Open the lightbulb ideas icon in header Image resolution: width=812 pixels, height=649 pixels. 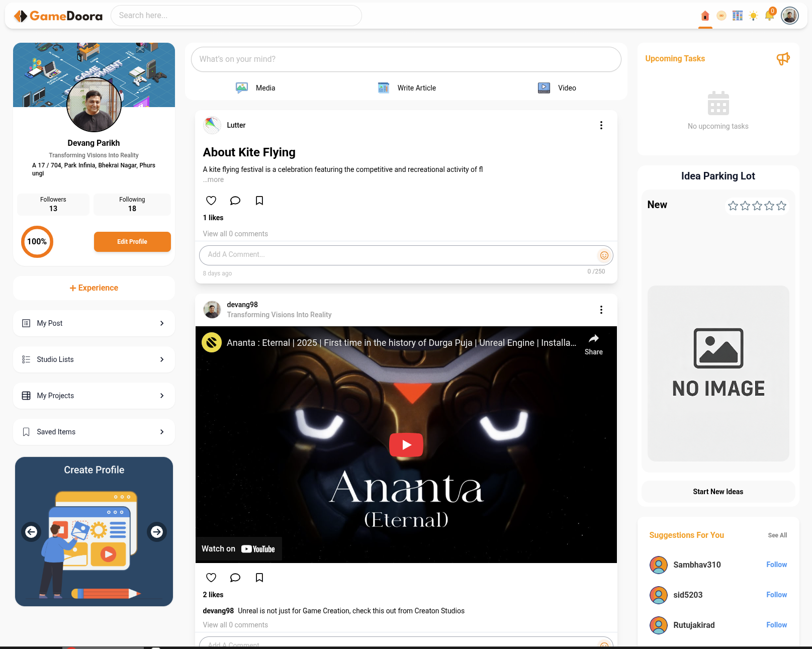753,16
